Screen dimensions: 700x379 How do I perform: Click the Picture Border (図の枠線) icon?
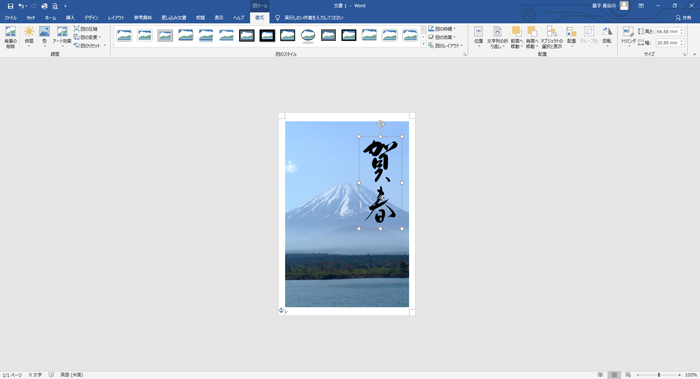[431, 29]
